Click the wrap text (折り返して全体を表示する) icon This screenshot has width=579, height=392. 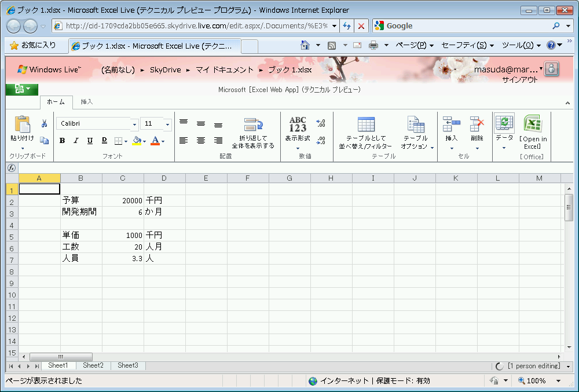point(253,124)
